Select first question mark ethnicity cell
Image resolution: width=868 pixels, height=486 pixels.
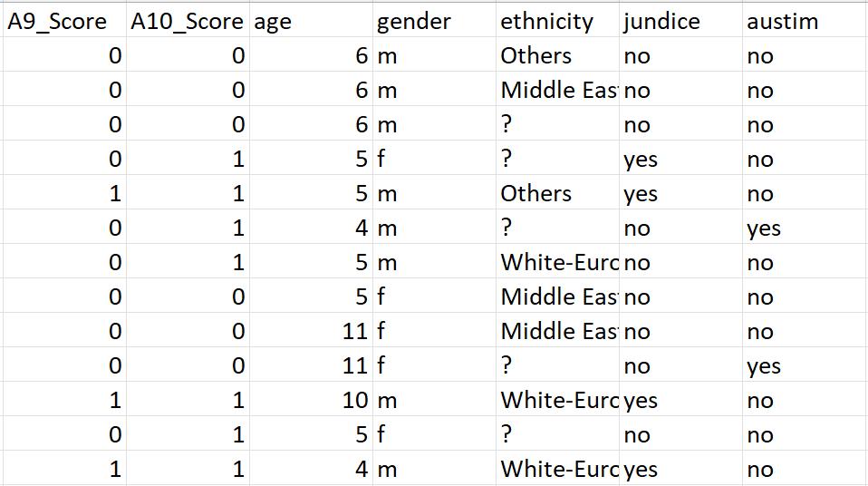click(558, 124)
